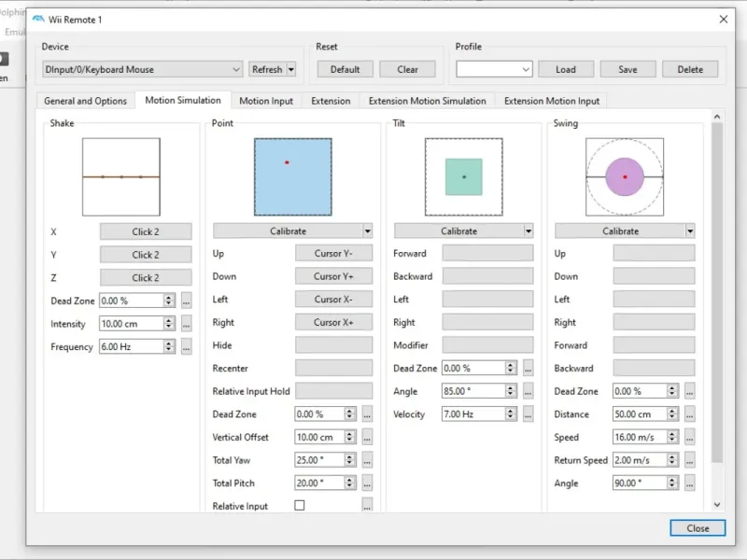Click the empty Tilt Modifier mapping button
The height and width of the screenshot is (560, 747).
(487, 345)
